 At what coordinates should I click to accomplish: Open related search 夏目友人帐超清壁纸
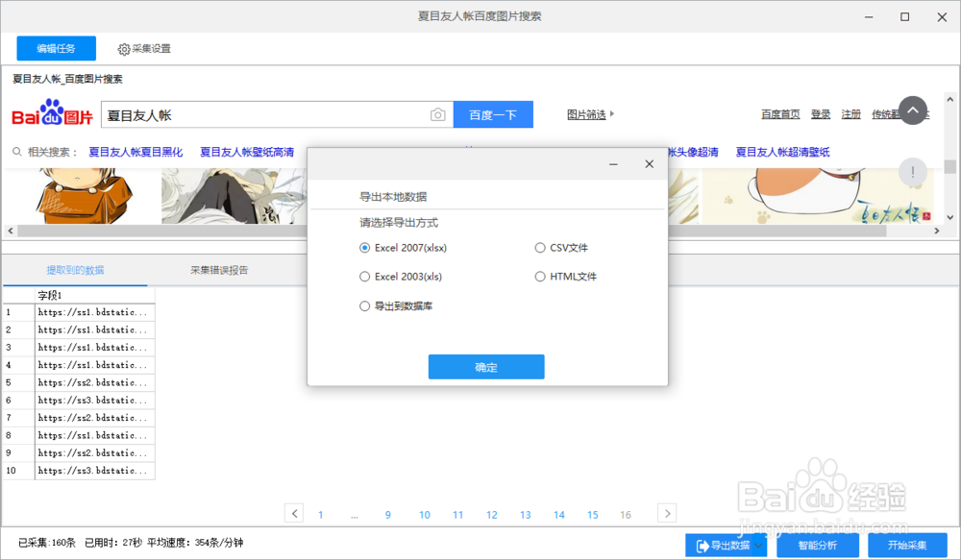tap(782, 152)
